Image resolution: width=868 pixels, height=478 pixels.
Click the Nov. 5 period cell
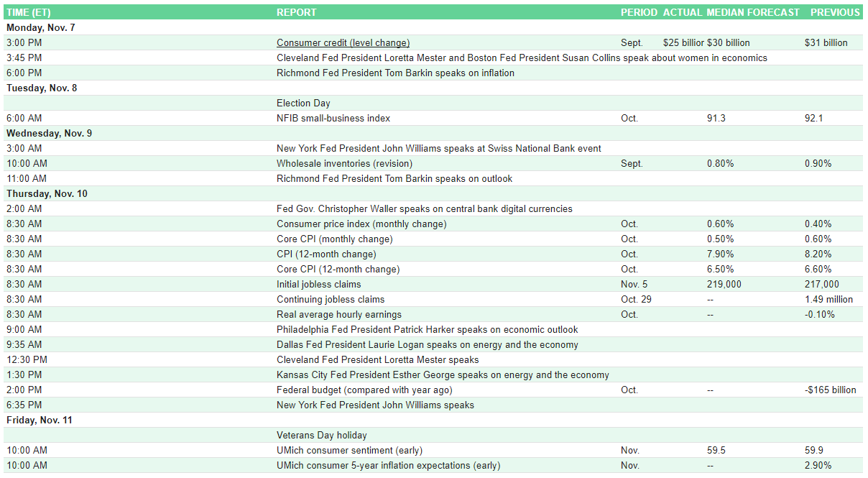(x=634, y=284)
